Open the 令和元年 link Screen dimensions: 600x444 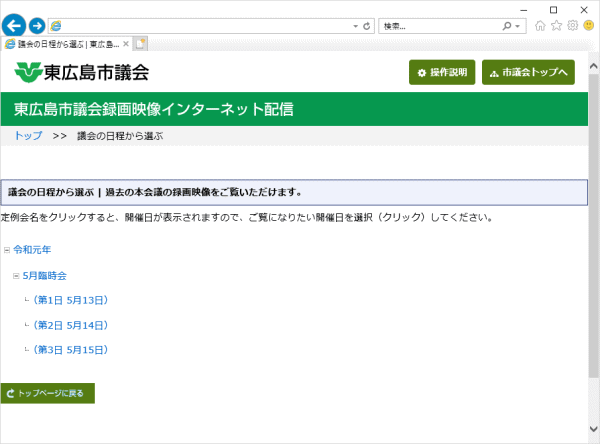coord(32,250)
